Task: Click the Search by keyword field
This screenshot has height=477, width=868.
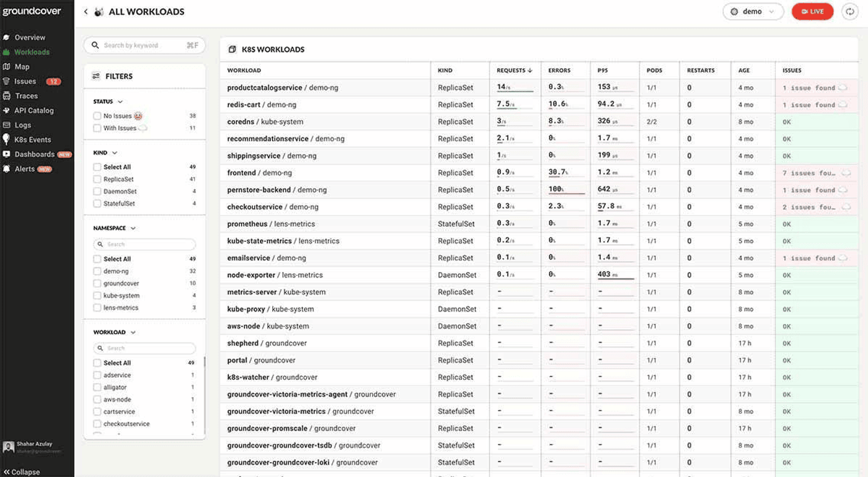Action: pyautogui.click(x=144, y=45)
